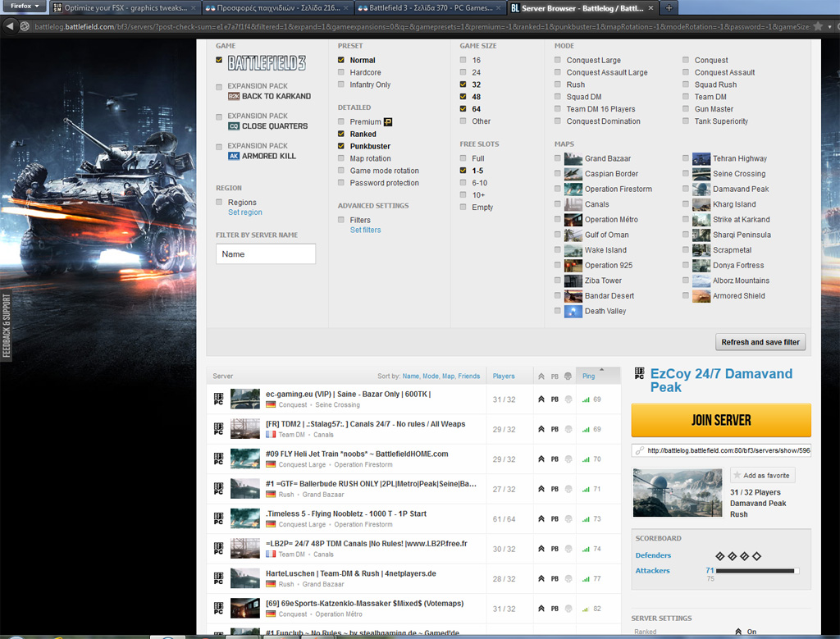
Task: Click the EzCoy 24/7 Damavand Peak title
Action: click(x=721, y=381)
